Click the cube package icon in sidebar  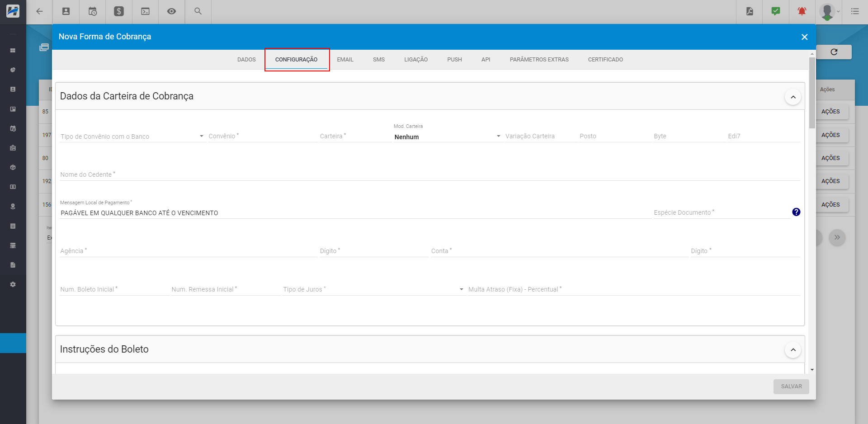[x=13, y=167]
